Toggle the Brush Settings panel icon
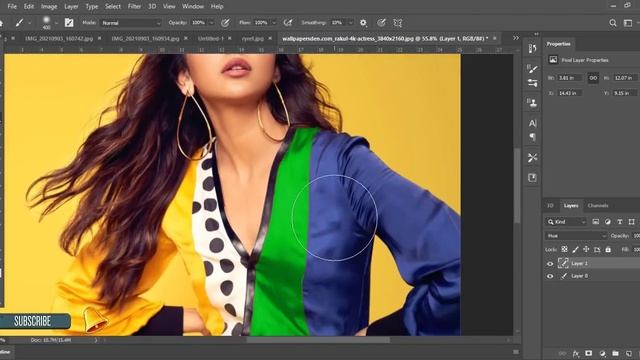The image size is (640, 360). tap(69, 23)
